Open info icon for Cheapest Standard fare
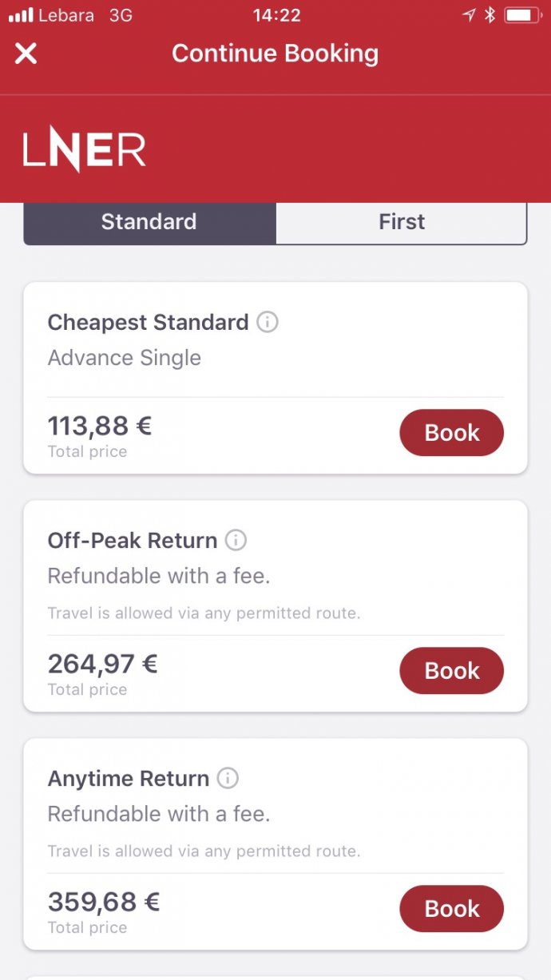This screenshot has width=551, height=980. click(x=269, y=322)
